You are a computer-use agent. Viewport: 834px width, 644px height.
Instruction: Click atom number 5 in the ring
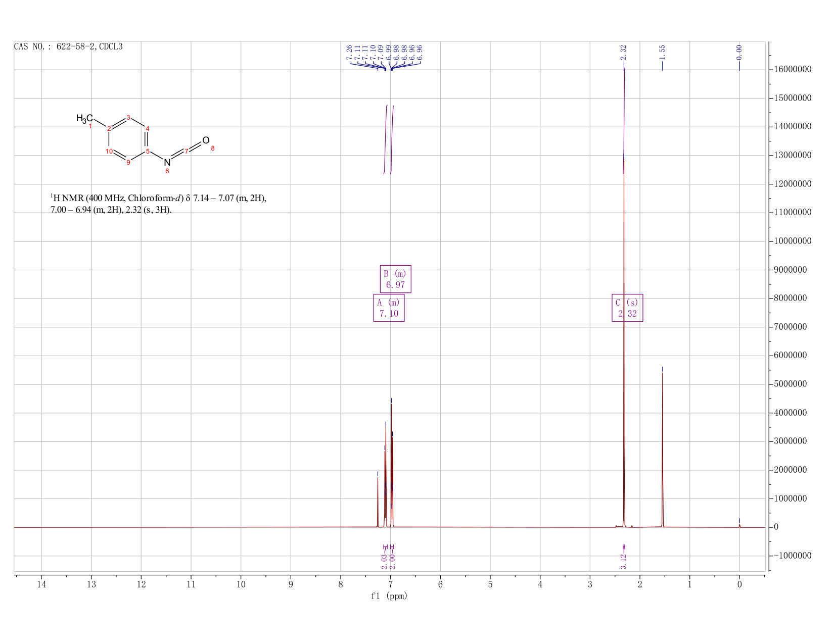tap(148, 151)
